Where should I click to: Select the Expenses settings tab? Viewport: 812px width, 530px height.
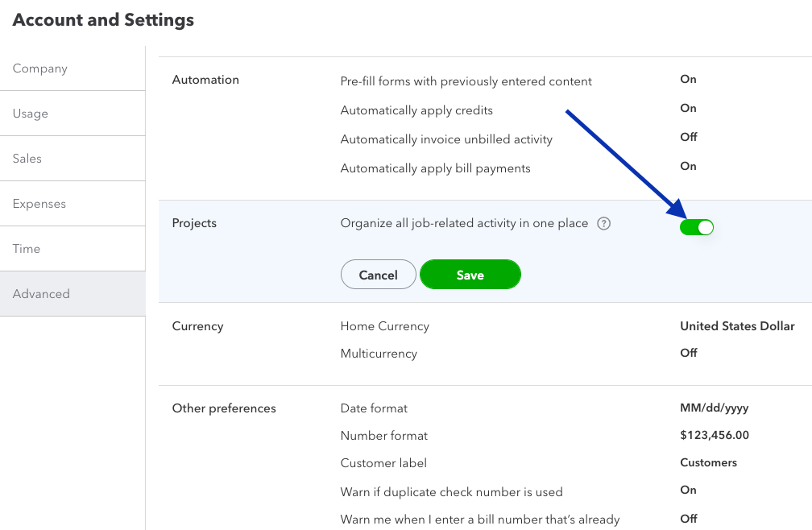[x=39, y=204]
